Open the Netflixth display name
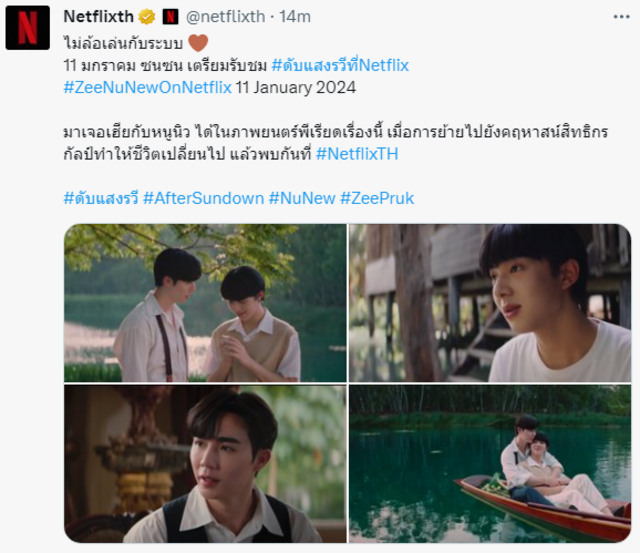The width and height of the screenshot is (640, 553). click(98, 17)
